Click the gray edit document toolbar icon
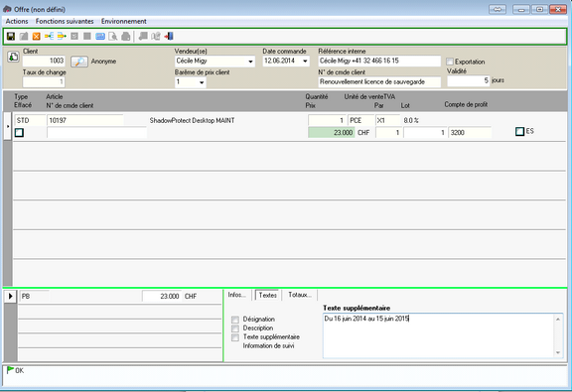Image resolution: width=572 pixels, height=392 pixels. pyautogui.click(x=24, y=36)
